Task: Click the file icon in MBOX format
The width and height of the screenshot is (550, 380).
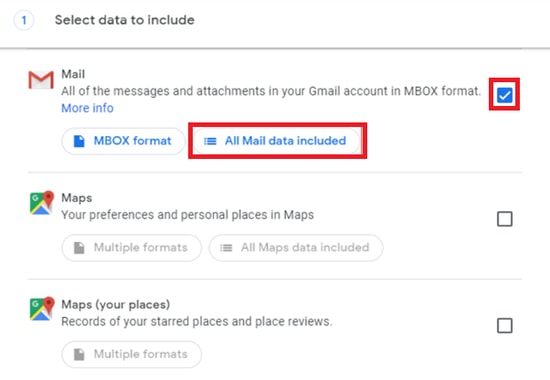Action: point(79,141)
